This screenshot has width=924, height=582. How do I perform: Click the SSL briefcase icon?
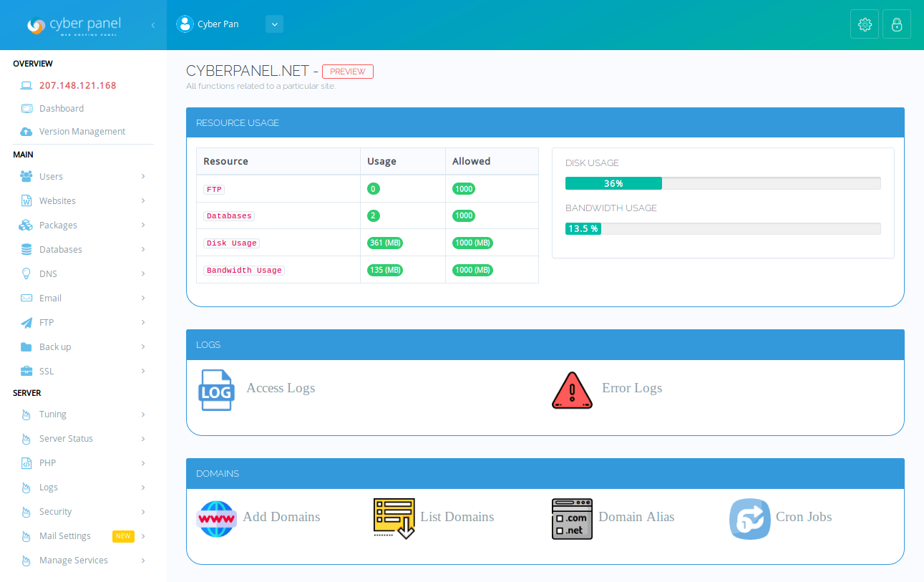point(26,371)
